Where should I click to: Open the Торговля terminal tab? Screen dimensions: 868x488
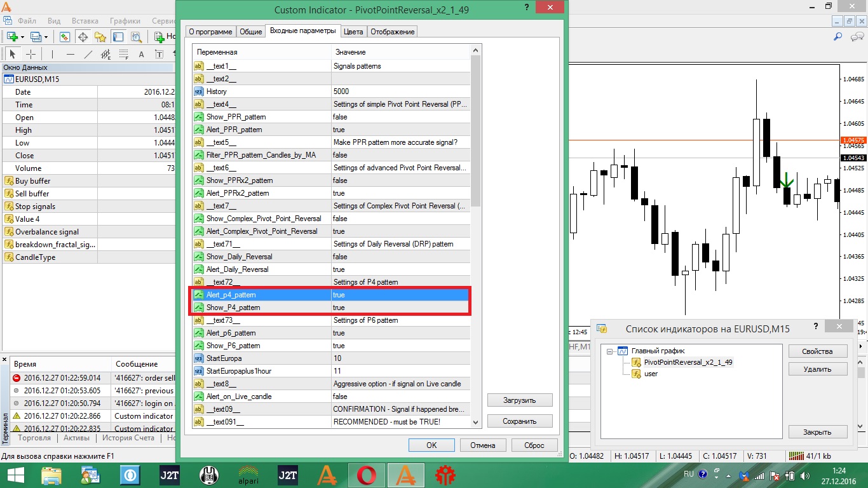pos(35,438)
